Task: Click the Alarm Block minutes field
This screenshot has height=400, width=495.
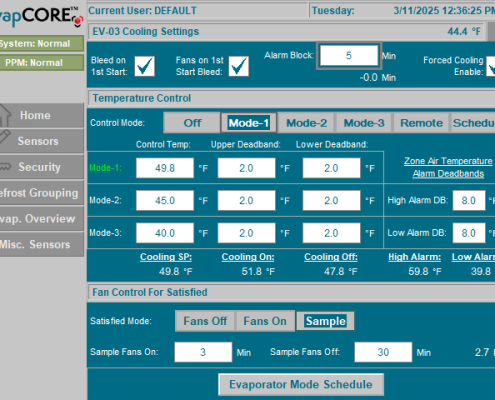Action: point(349,56)
